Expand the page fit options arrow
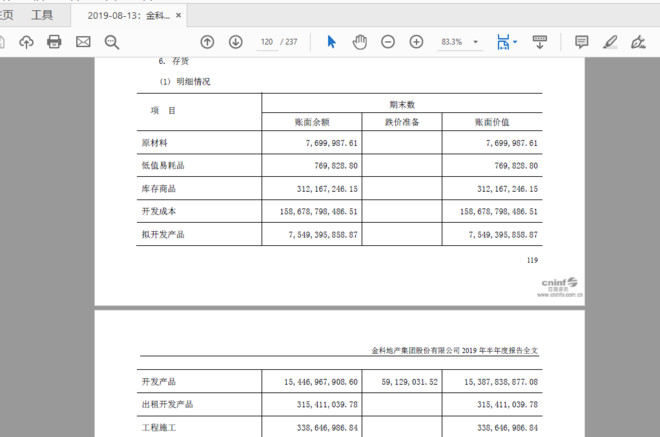 (515, 42)
